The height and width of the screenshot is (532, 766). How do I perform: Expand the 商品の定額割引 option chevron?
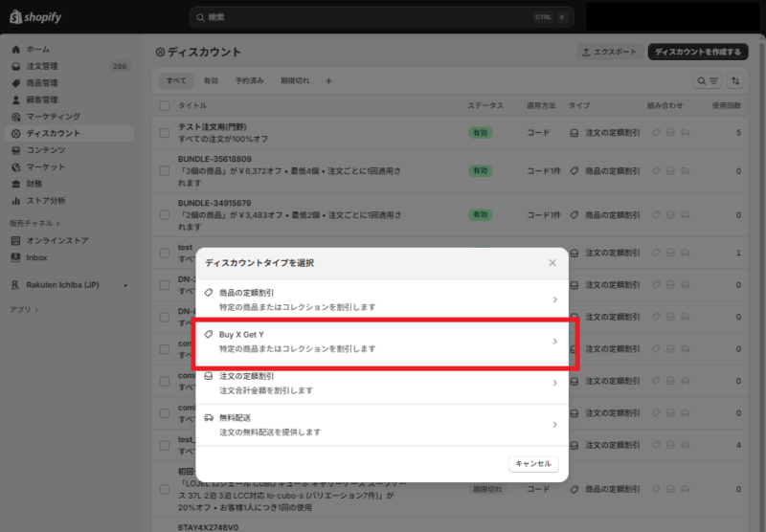click(554, 299)
